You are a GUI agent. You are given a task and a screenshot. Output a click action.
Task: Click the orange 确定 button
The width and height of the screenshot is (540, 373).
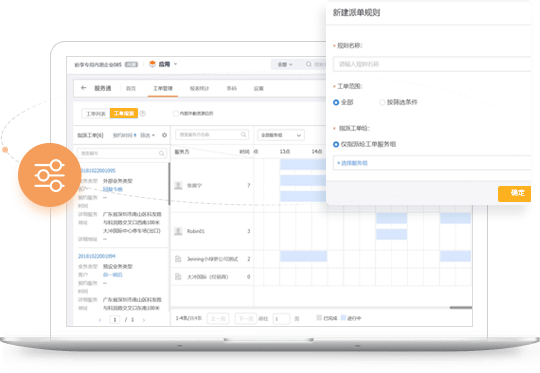515,194
